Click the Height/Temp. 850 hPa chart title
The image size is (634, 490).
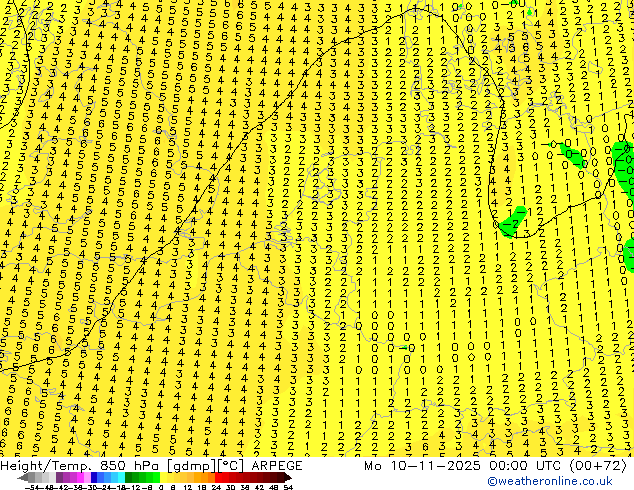[151, 466]
